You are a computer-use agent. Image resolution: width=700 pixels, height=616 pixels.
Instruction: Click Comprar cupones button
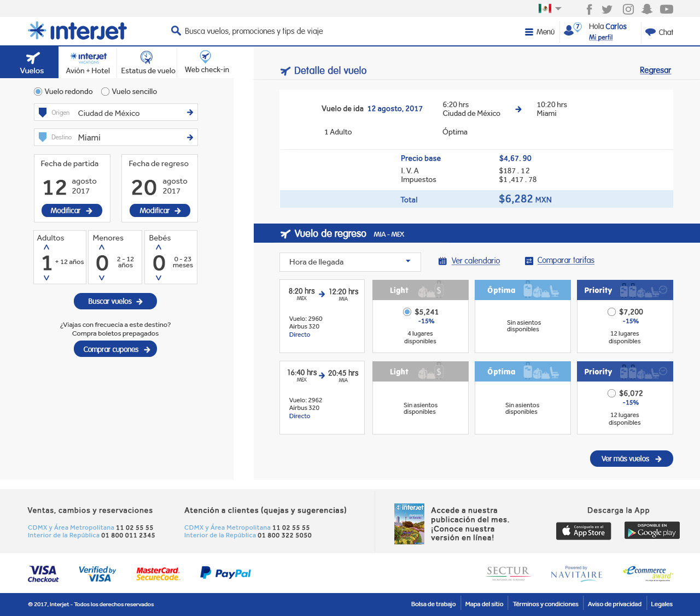pos(115,349)
